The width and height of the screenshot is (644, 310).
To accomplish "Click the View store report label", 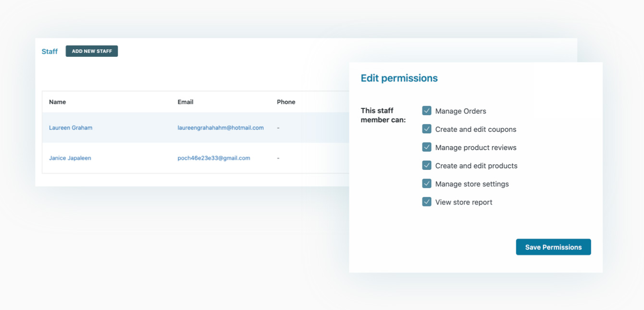I will (x=464, y=202).
